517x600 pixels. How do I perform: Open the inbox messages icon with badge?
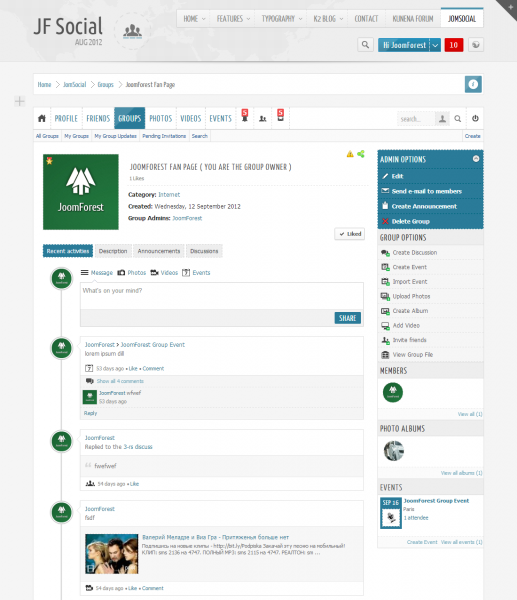tap(281, 116)
